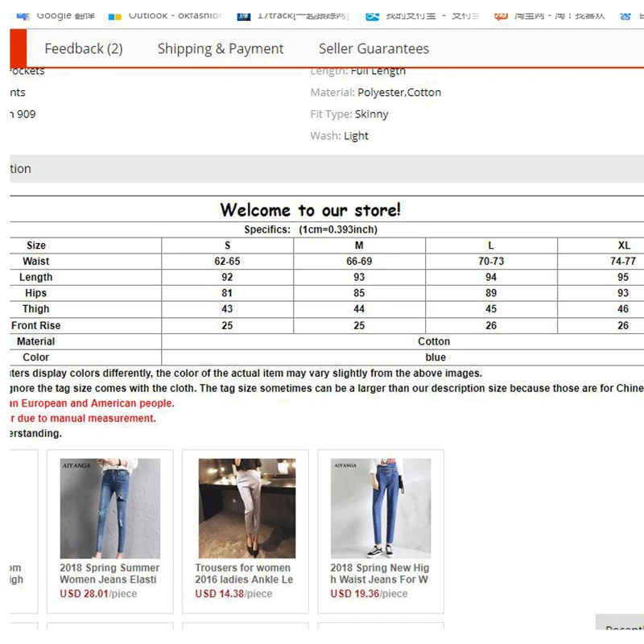Open the 2018 Spring New High Waist Jeans image
Screen dimensions: 644x644
tap(381, 509)
